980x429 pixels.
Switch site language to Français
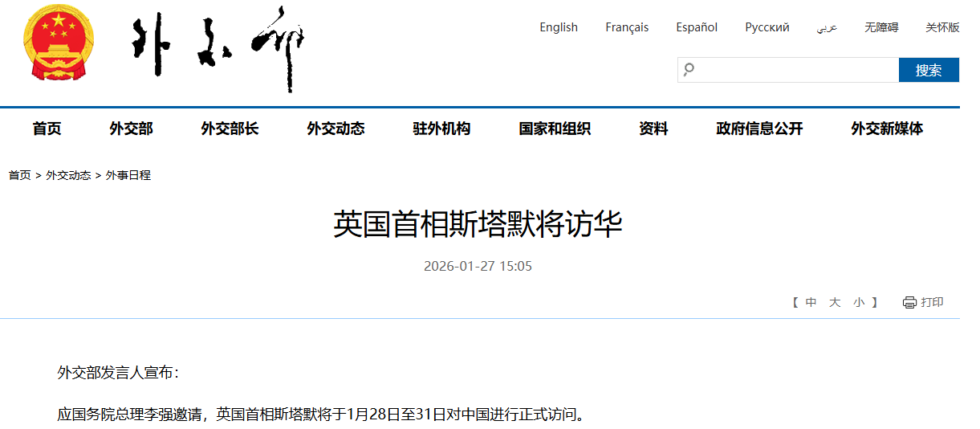[627, 27]
